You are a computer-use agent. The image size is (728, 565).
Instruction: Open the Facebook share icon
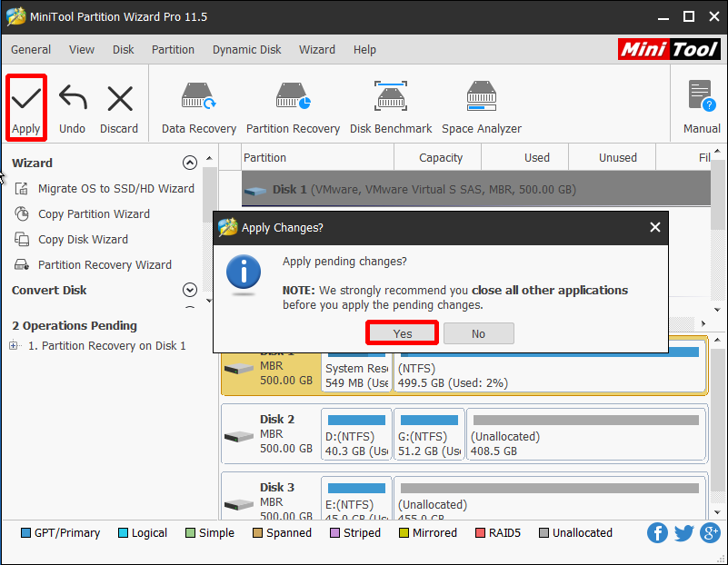657,533
